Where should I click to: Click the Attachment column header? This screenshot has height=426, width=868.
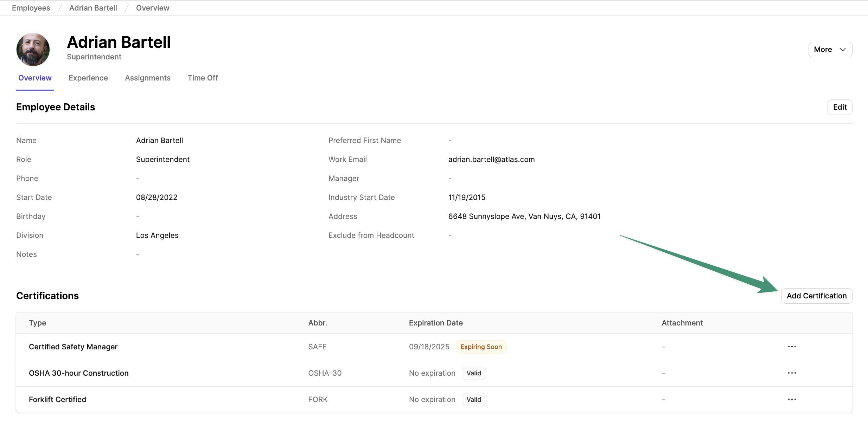[x=682, y=323]
